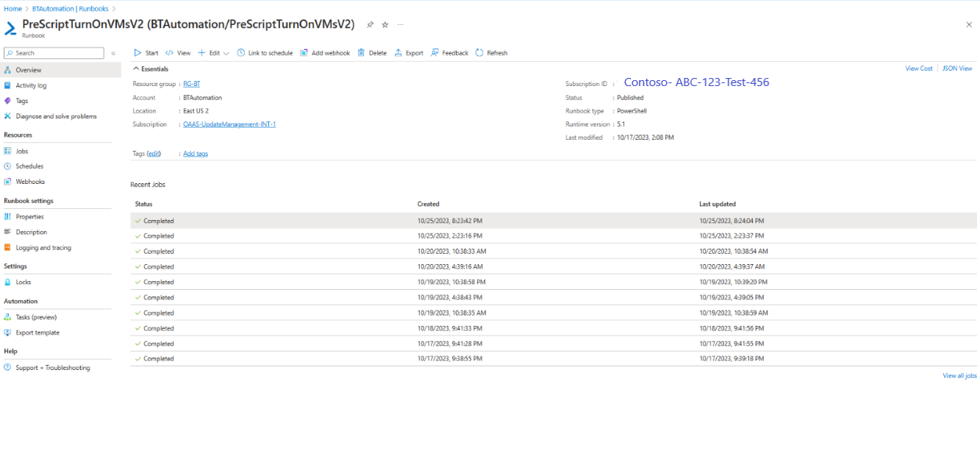This screenshot has height=473, width=980.
Task: Click the Description sidebar icon
Action: click(x=8, y=232)
